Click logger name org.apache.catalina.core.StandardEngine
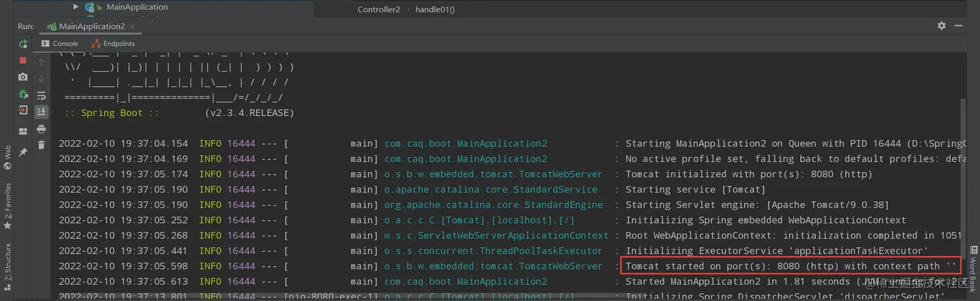Image resolution: width=980 pixels, height=301 pixels. coord(493,205)
